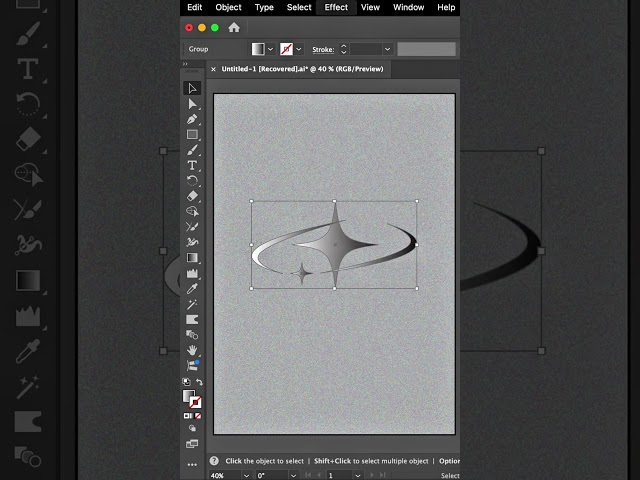Select the Blend tool icon
The height and width of the screenshot is (480, 640).
coord(192,335)
